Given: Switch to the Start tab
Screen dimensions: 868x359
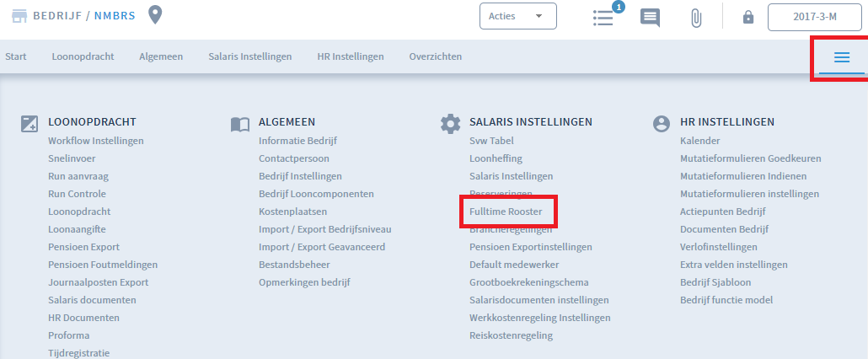Looking at the screenshot, I should pyautogui.click(x=15, y=56).
